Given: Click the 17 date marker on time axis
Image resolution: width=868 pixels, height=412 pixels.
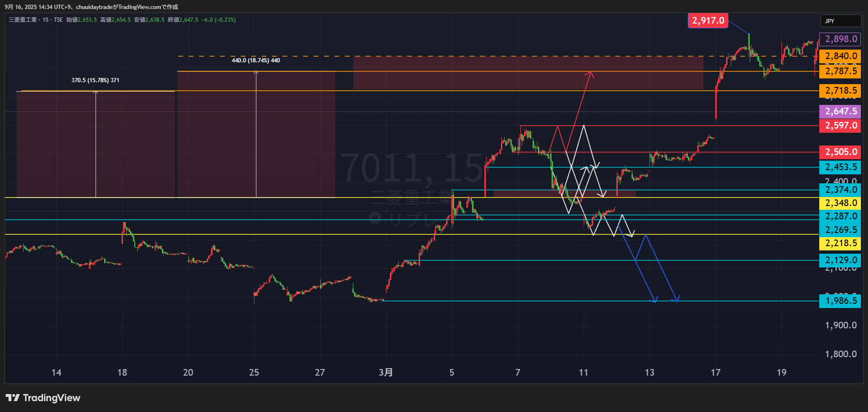Looking at the screenshot, I should [x=715, y=372].
